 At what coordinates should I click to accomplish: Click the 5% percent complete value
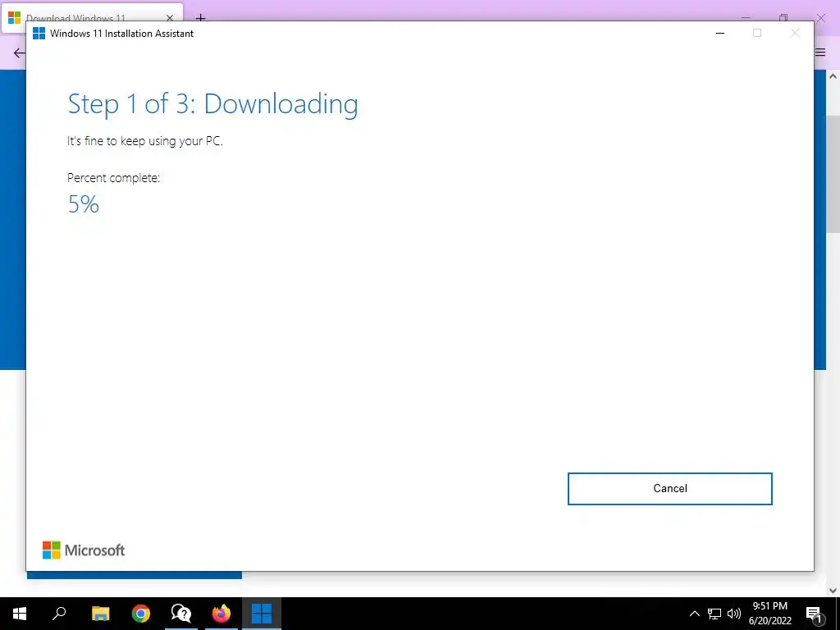click(x=84, y=204)
